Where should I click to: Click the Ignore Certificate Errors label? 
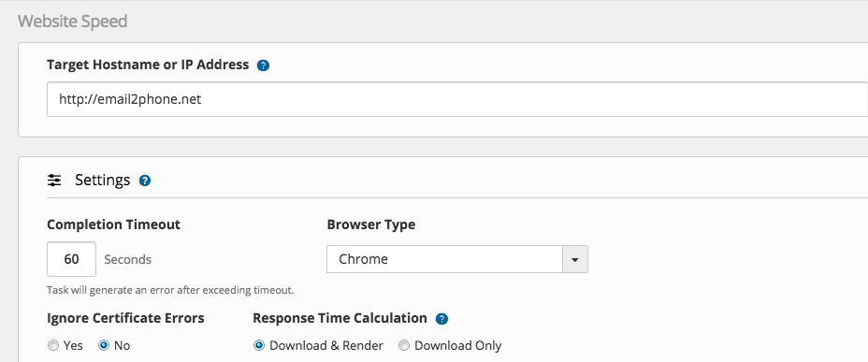[125, 318]
